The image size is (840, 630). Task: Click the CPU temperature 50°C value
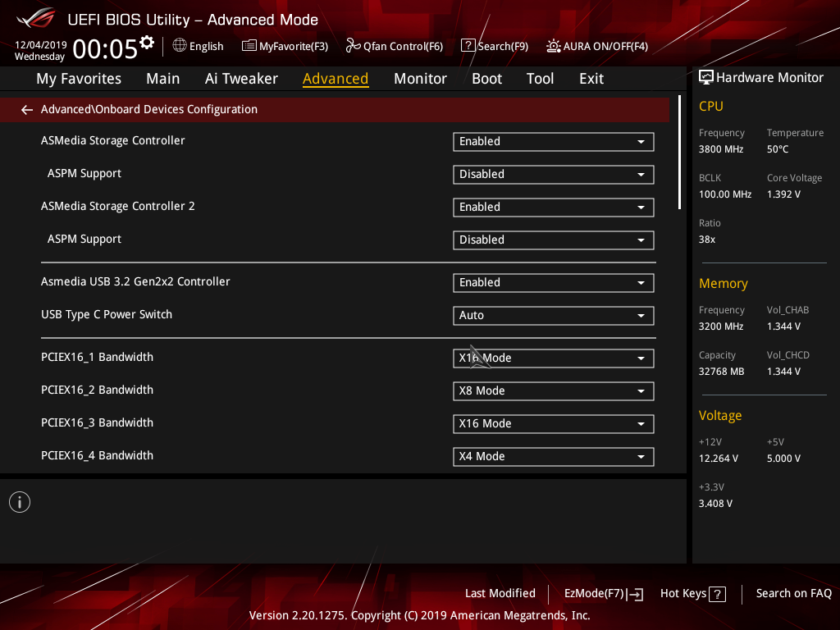(778, 149)
